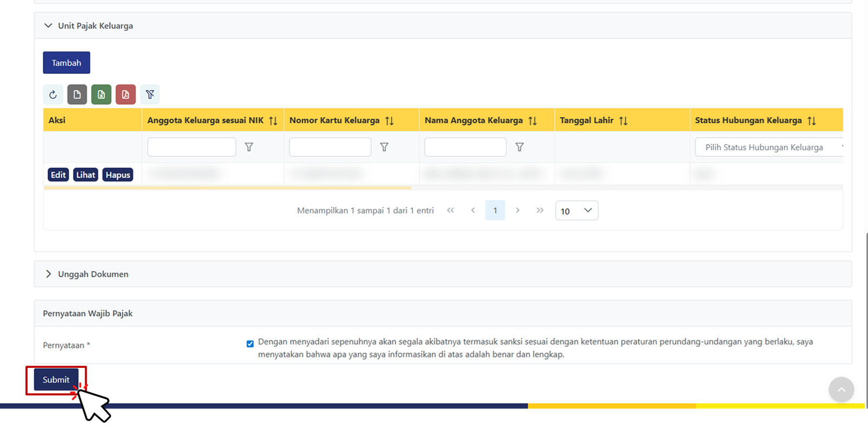
Task: Toggle the Pernyataan declaration checkbox
Action: [250, 344]
